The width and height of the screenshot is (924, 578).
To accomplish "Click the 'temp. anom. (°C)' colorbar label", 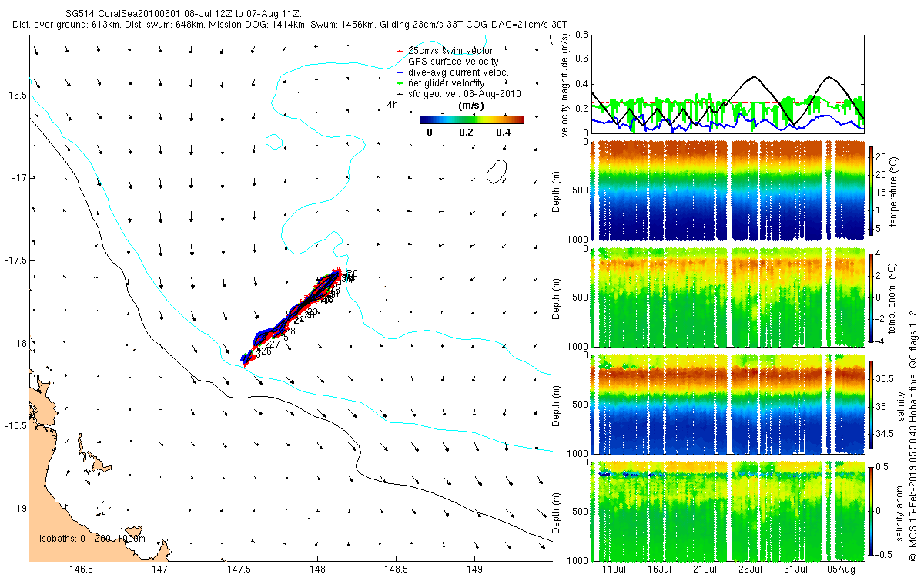I will click(x=894, y=297).
